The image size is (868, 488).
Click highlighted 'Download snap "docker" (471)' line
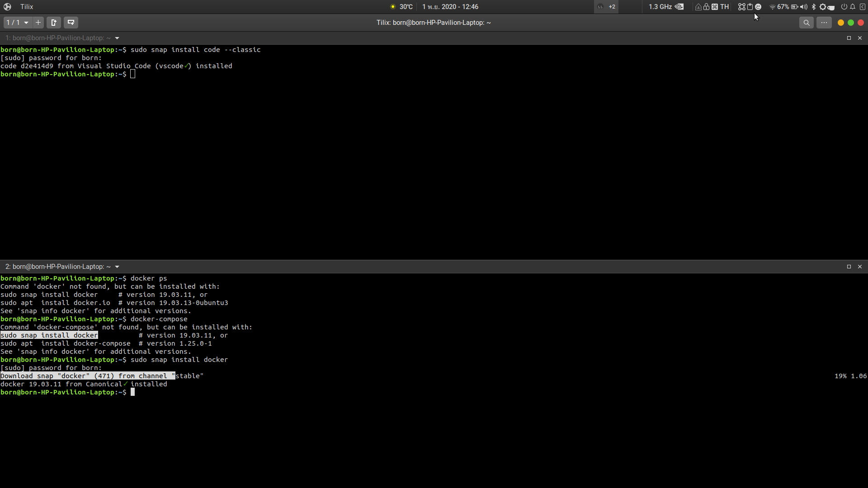[88, 376]
